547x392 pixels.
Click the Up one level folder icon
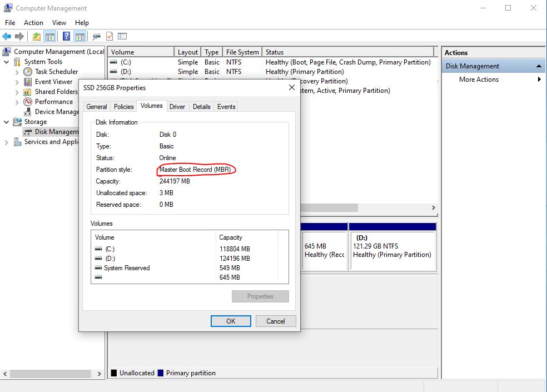[x=36, y=36]
